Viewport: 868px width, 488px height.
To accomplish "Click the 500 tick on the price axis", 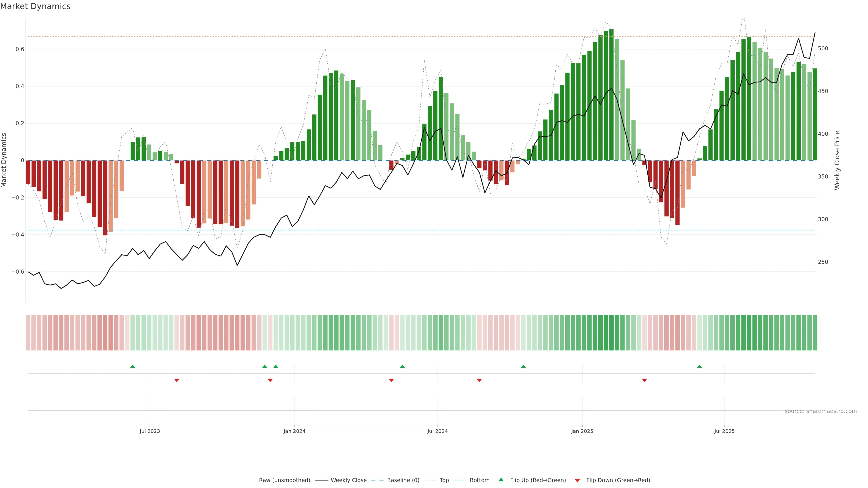I will coord(823,49).
